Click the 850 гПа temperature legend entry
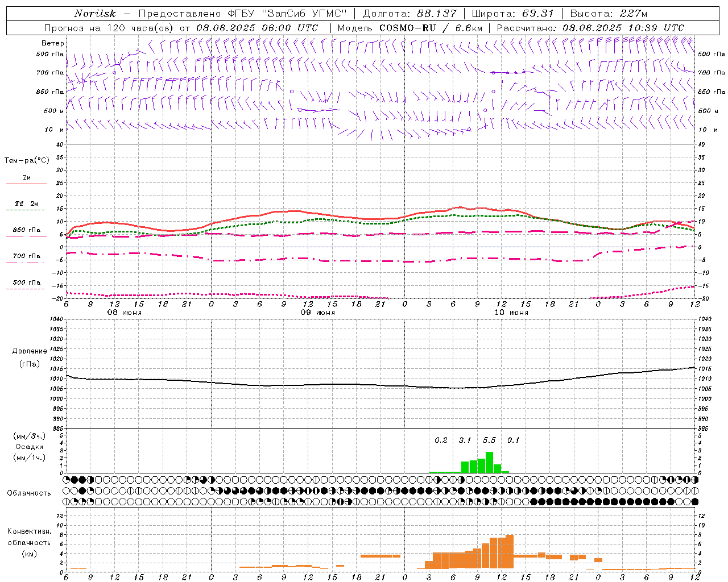The height and width of the screenshot is (582, 728). [27, 230]
